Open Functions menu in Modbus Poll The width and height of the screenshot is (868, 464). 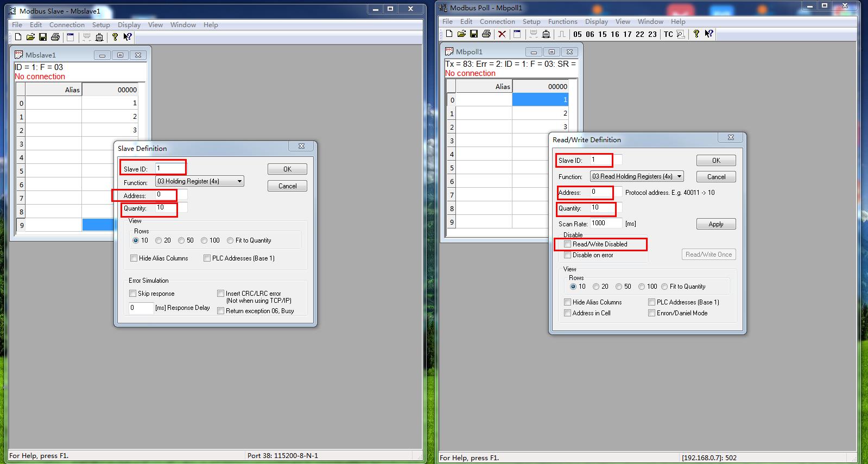coord(562,21)
